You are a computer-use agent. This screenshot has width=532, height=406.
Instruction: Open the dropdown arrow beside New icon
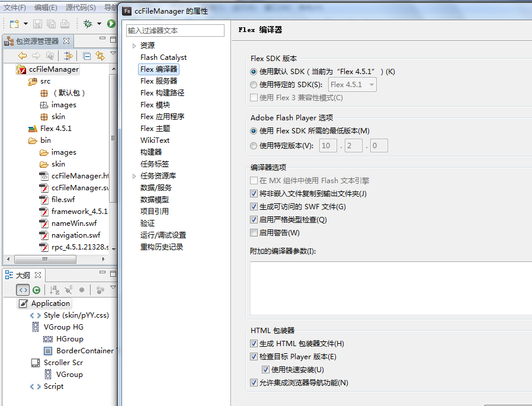pos(25,24)
